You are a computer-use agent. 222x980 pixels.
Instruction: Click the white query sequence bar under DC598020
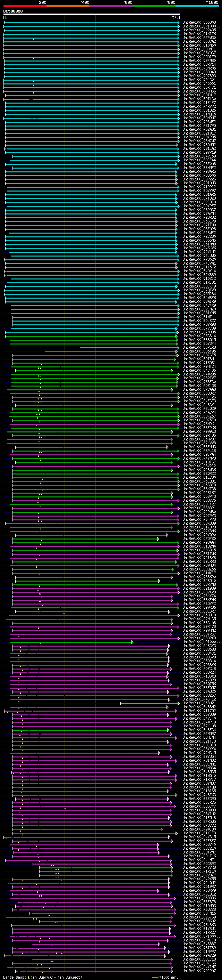[92, 15]
